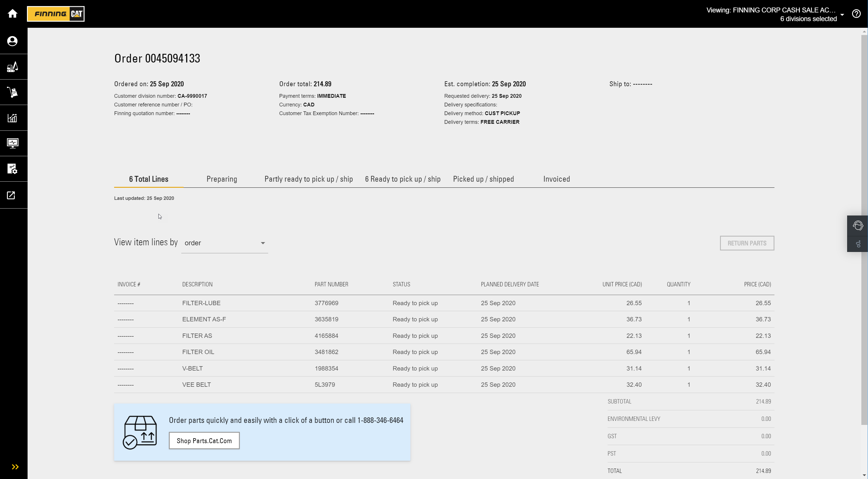Image resolution: width=868 pixels, height=479 pixels.
Task: Switch to the Invoiced tab
Action: [556, 179]
